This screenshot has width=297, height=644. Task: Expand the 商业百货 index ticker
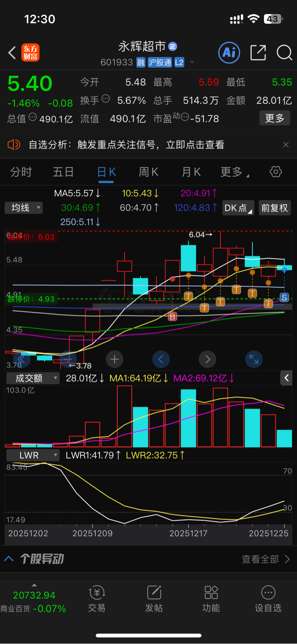(x=34, y=599)
